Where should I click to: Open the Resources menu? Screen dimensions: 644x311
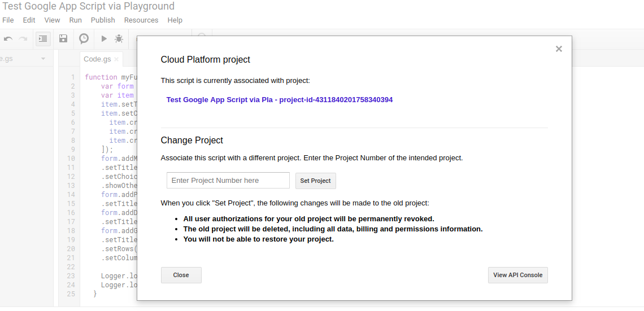tap(141, 20)
